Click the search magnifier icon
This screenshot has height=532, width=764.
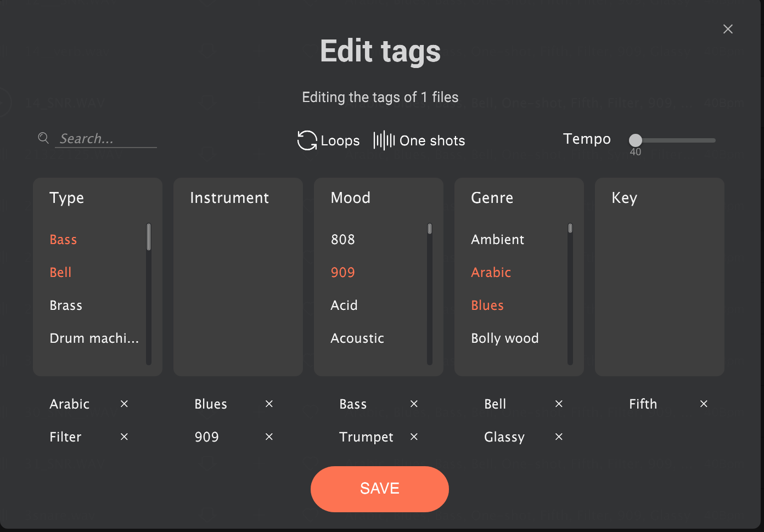43,138
